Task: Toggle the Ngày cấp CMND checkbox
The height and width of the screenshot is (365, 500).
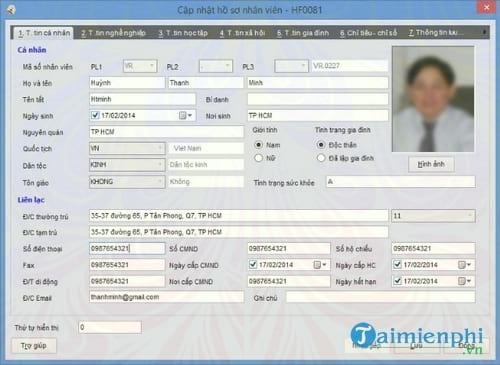Action: 253,265
